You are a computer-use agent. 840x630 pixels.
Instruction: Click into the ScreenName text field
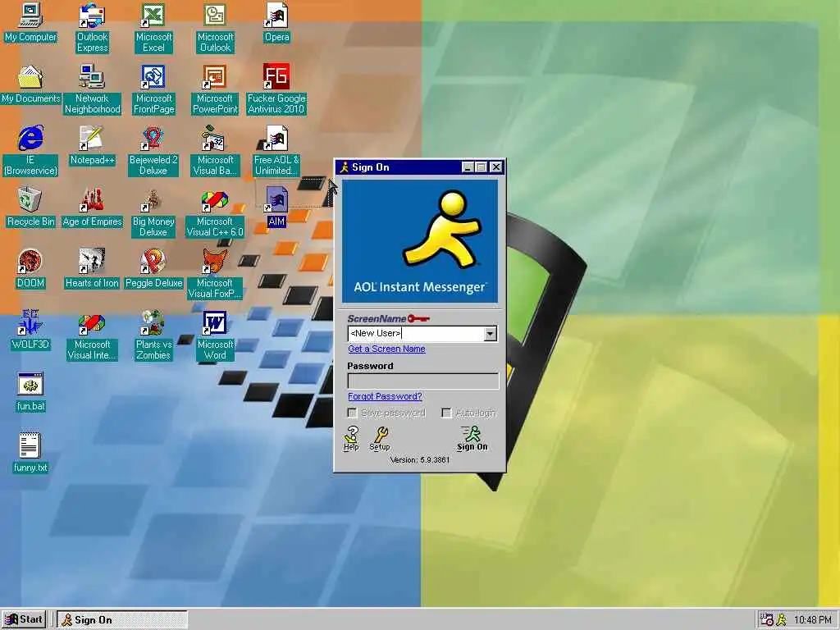point(416,334)
